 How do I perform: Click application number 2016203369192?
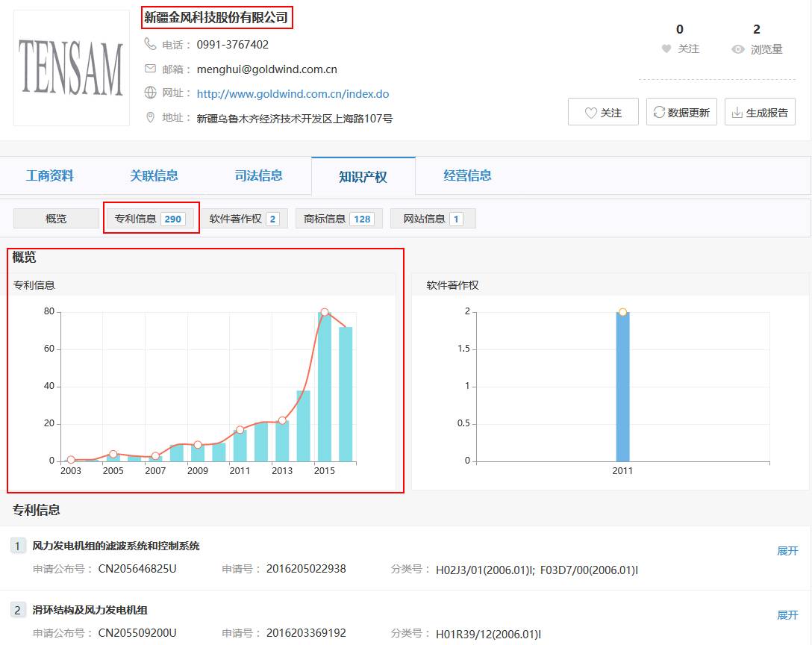(306, 633)
